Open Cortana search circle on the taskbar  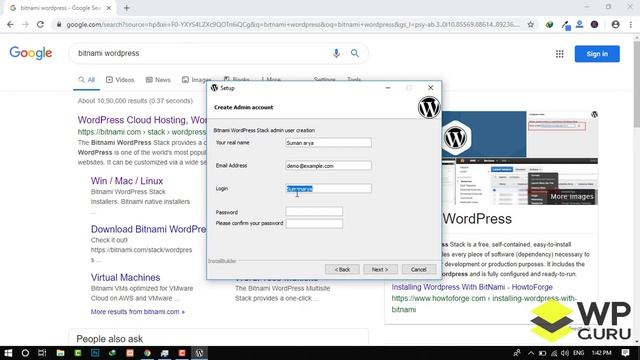[25, 353]
